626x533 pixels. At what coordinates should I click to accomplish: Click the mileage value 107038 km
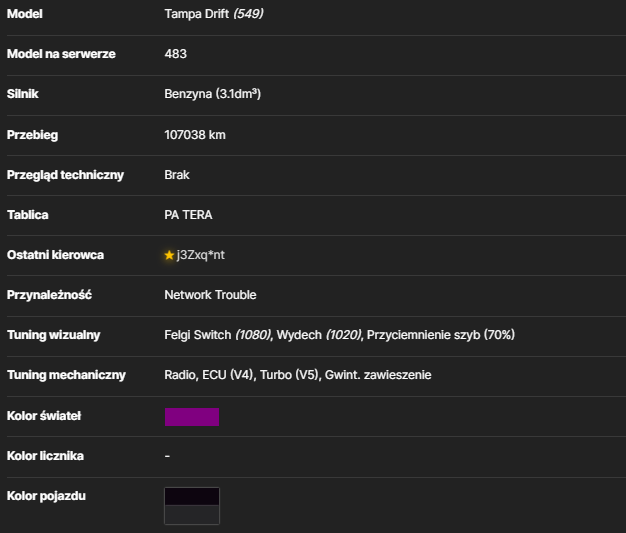(195, 135)
